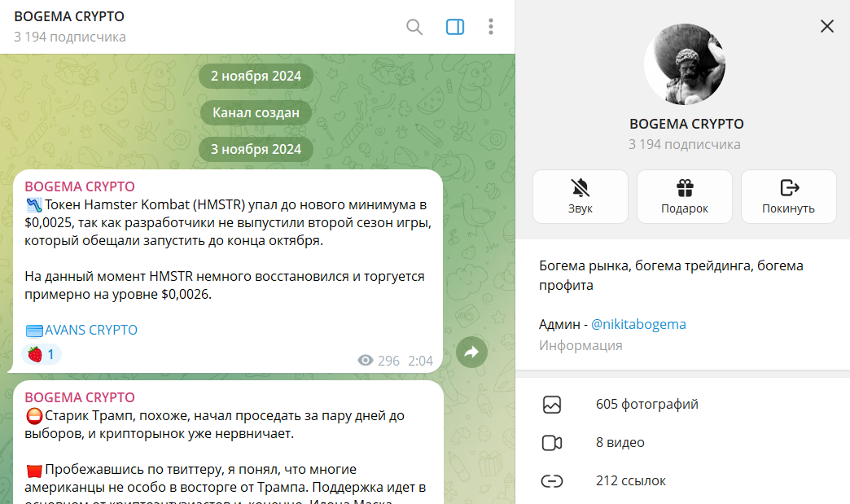The width and height of the screenshot is (850, 504).
Task: Open the 8 видео media section
Action: click(682, 443)
